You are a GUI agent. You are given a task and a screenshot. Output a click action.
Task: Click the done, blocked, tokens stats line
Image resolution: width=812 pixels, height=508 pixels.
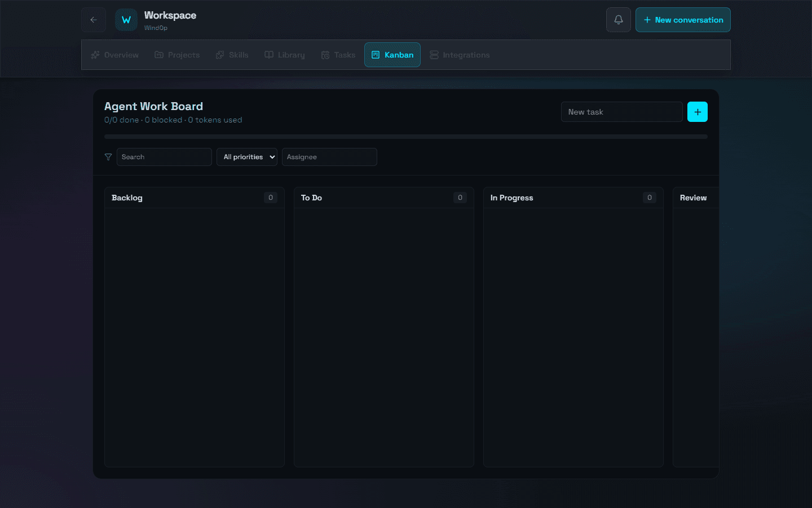click(173, 120)
